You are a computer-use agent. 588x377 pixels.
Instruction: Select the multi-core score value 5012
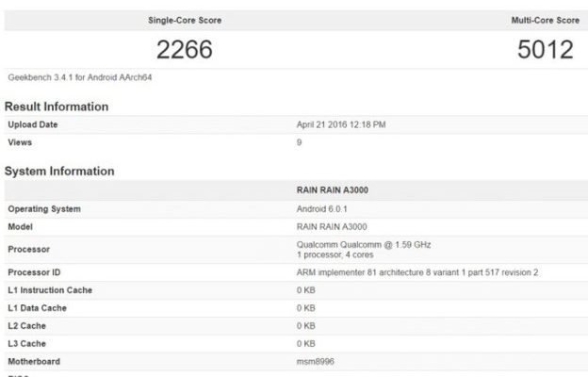[x=545, y=50]
